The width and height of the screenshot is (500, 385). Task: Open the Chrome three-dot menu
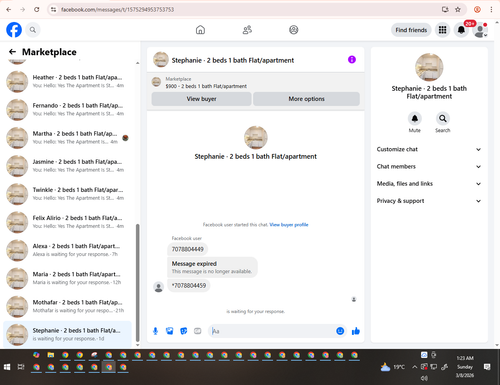[x=491, y=10]
